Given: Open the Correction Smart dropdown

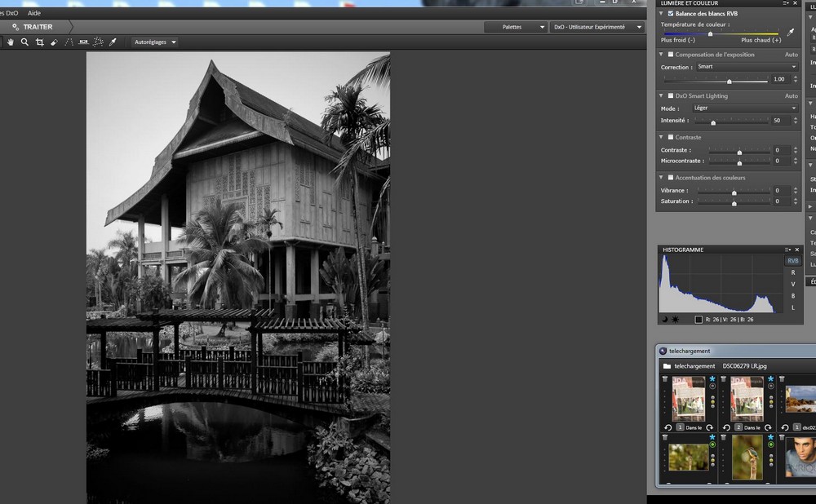Looking at the screenshot, I should coord(747,67).
